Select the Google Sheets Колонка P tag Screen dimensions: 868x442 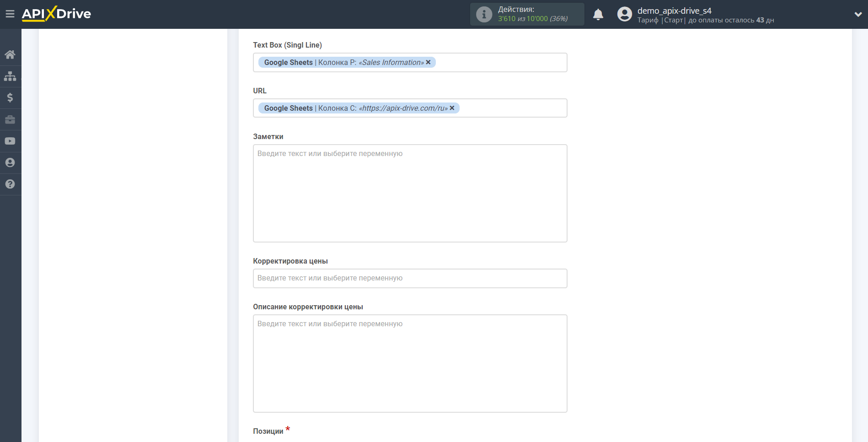pyautogui.click(x=347, y=62)
